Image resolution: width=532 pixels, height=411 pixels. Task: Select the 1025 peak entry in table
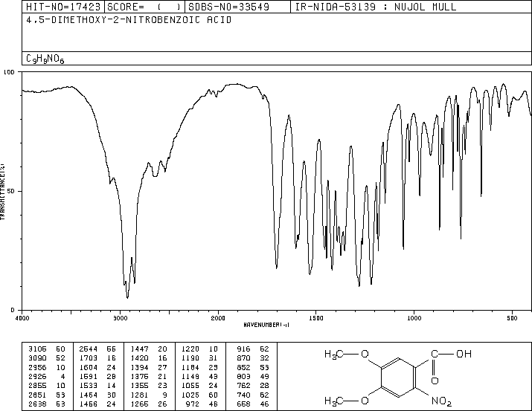[x=199, y=395]
